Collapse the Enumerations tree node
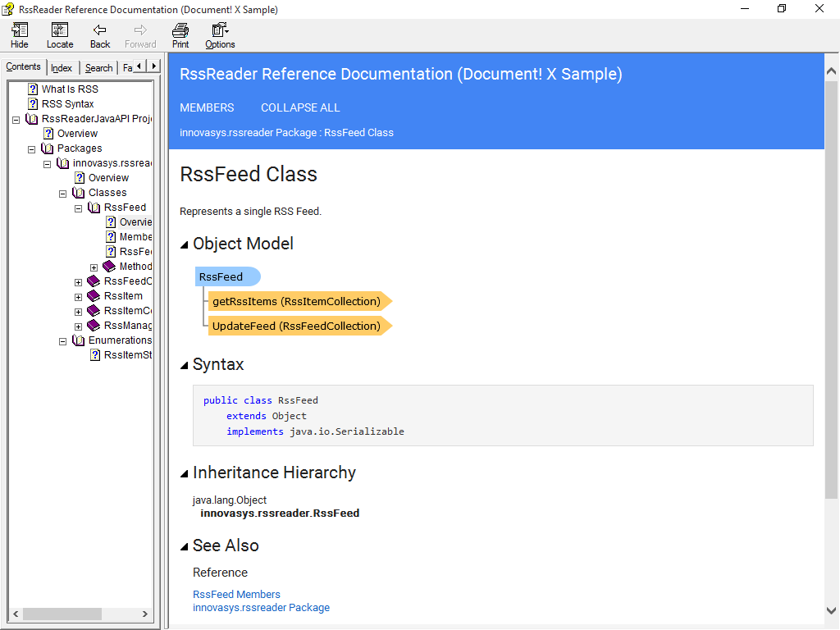840x630 pixels. (62, 341)
